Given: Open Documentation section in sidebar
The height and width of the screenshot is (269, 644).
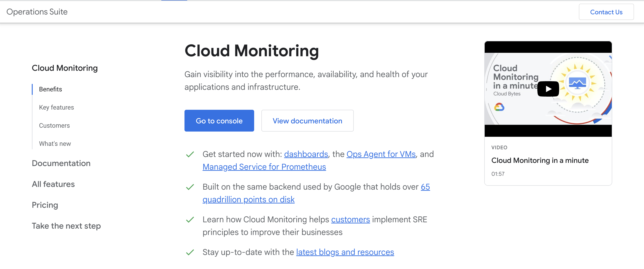Looking at the screenshot, I should [61, 163].
